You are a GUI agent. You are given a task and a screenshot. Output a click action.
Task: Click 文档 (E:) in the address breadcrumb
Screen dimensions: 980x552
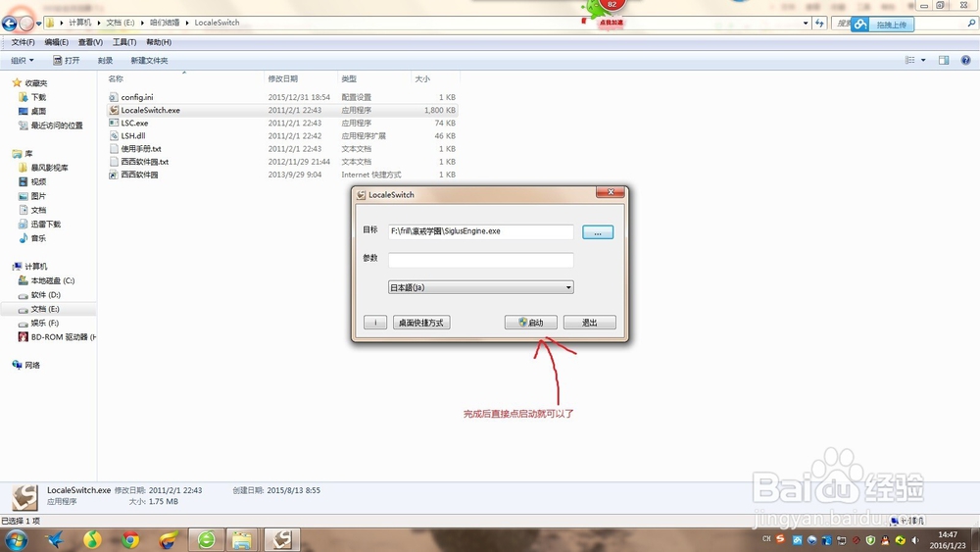point(120,23)
